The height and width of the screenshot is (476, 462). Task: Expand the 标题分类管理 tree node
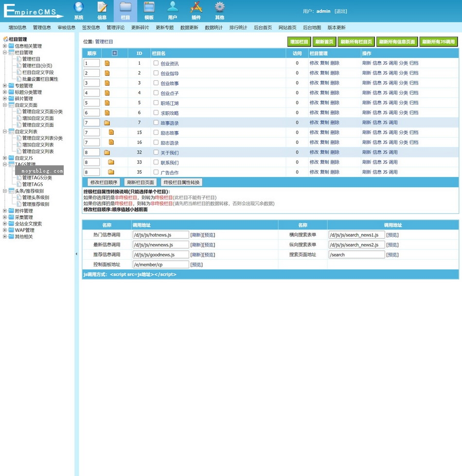(x=4, y=92)
